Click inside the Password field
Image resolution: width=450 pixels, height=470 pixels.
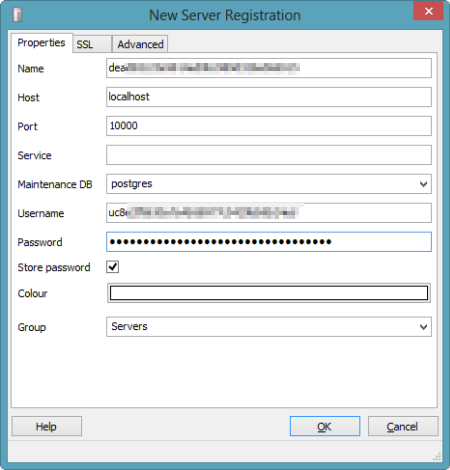[269, 242]
